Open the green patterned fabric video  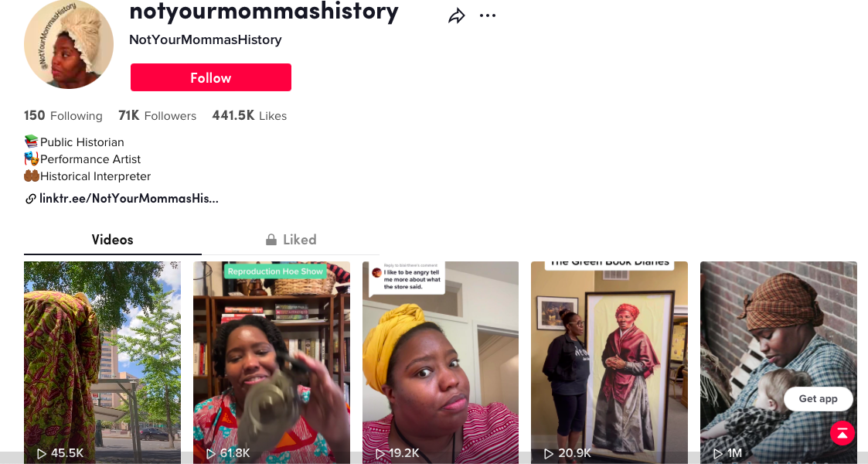tap(102, 363)
